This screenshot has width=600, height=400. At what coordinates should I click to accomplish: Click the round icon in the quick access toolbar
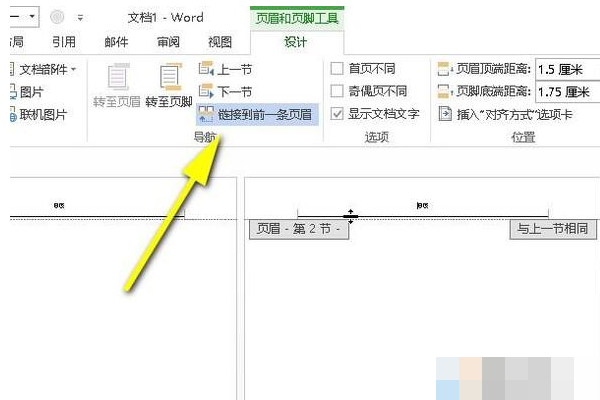click(x=57, y=17)
